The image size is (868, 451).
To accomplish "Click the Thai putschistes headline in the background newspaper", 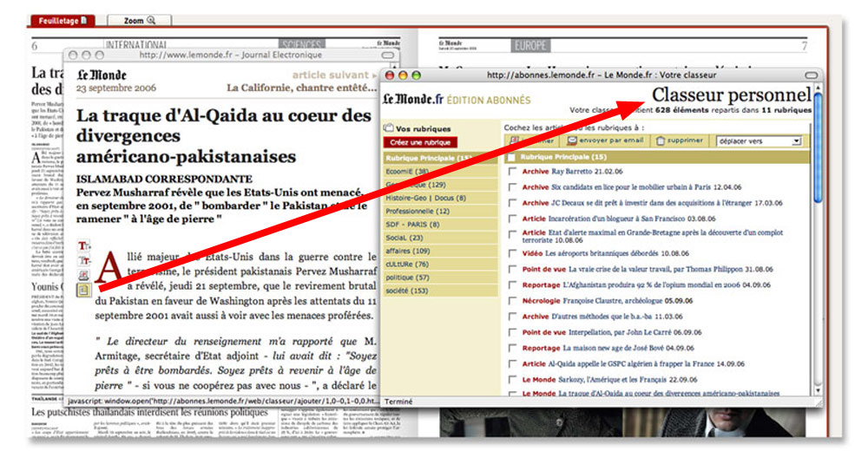I will pos(149,413).
